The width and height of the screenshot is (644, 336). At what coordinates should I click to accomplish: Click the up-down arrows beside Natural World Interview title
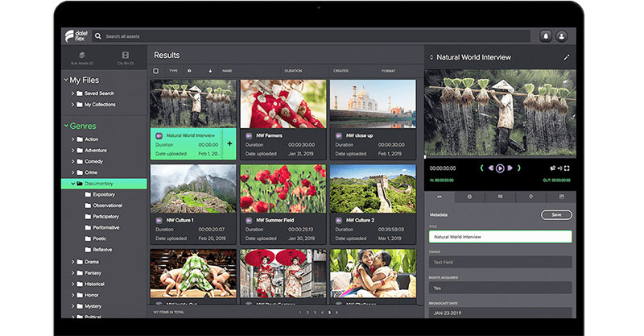click(x=431, y=57)
